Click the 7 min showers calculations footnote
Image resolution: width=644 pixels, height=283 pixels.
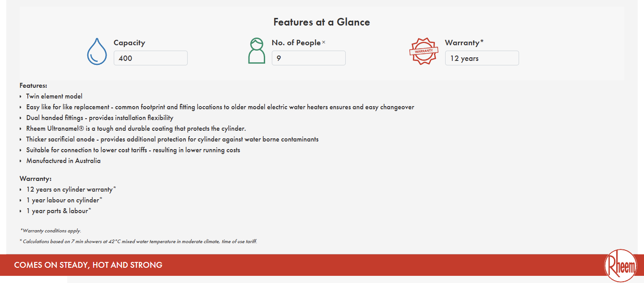point(138,241)
